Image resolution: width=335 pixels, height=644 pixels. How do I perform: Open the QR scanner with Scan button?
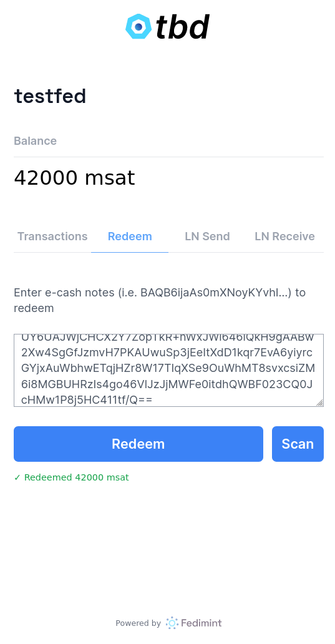(x=298, y=444)
